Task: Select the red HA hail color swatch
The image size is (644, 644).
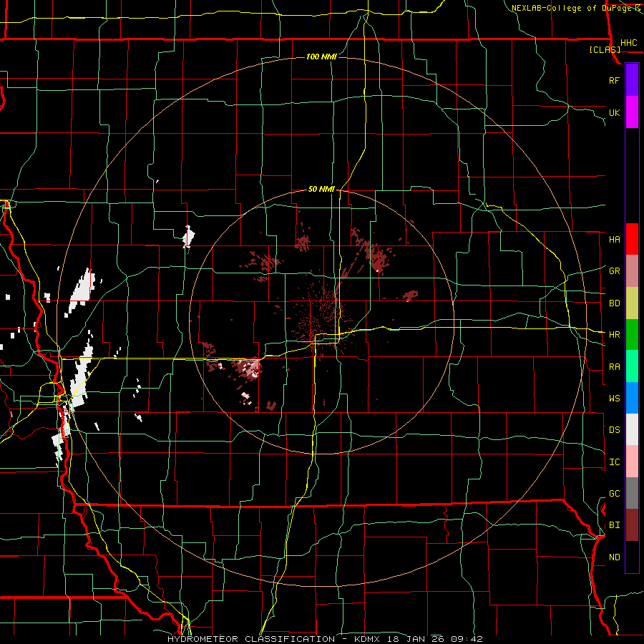Action: 632,239
